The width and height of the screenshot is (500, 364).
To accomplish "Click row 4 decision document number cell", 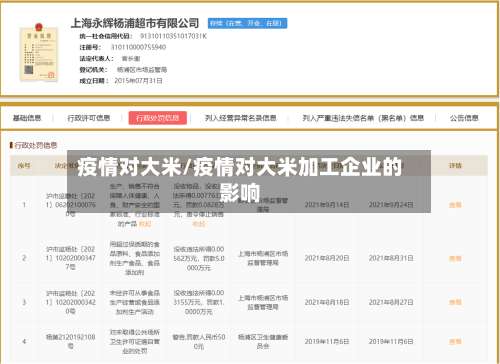I will coord(71,342).
